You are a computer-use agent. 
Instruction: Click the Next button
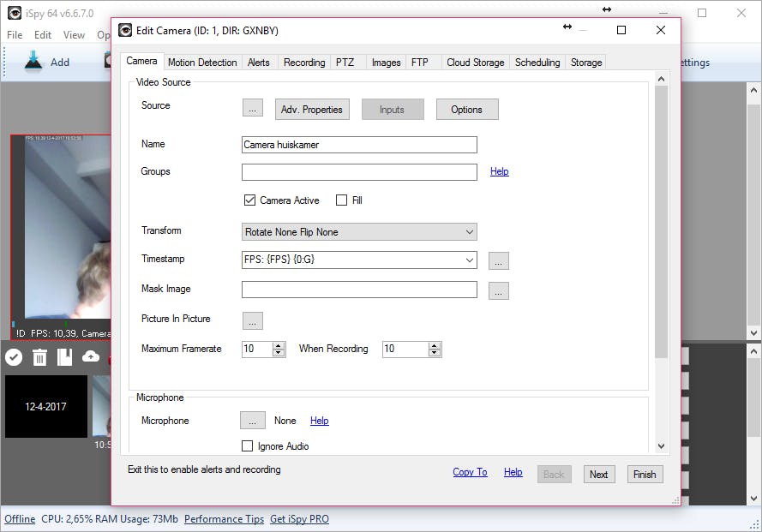tap(599, 475)
